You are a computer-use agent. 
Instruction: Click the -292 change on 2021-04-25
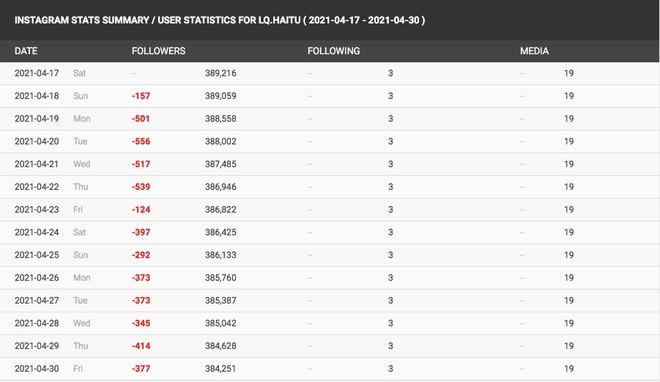pos(141,255)
